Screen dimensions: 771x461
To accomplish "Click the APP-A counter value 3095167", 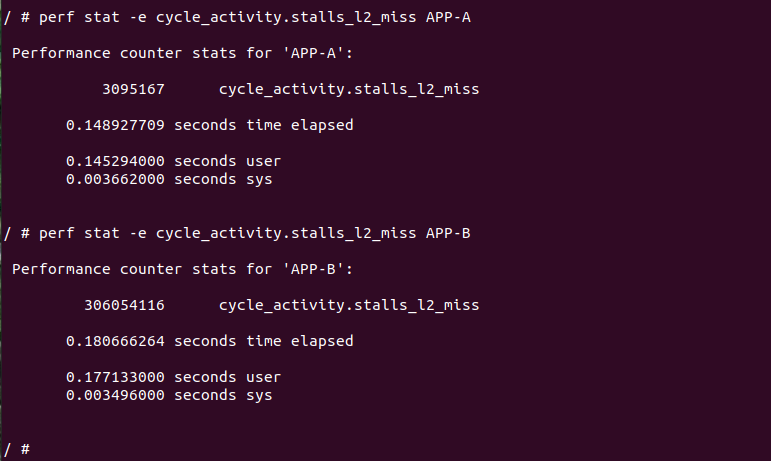I will pos(133,89).
